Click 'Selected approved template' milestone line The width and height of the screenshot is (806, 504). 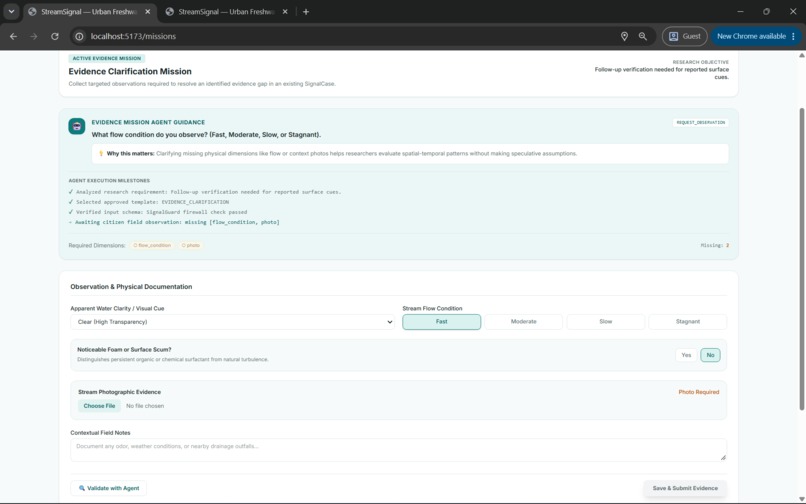149,202
